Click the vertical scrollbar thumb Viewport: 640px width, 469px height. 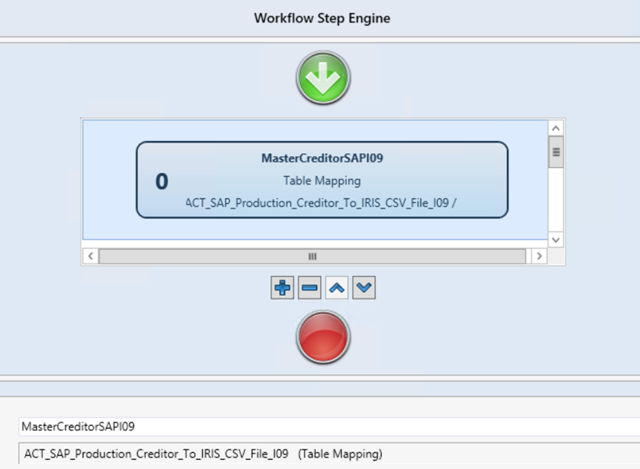556,152
